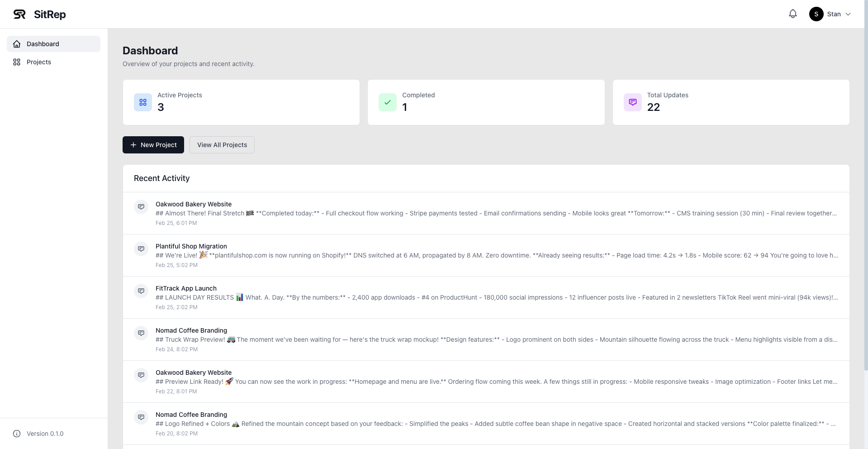This screenshot has height=449, width=868.
Task: Click the grid icon beside Projects
Action: pyautogui.click(x=17, y=62)
